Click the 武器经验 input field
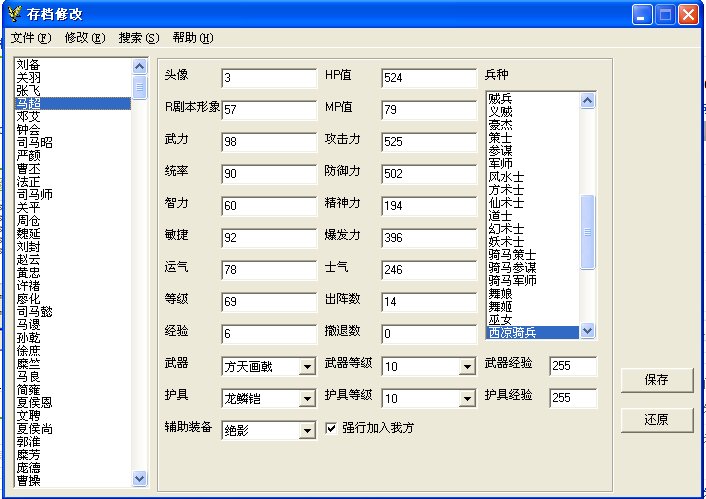 tap(573, 366)
